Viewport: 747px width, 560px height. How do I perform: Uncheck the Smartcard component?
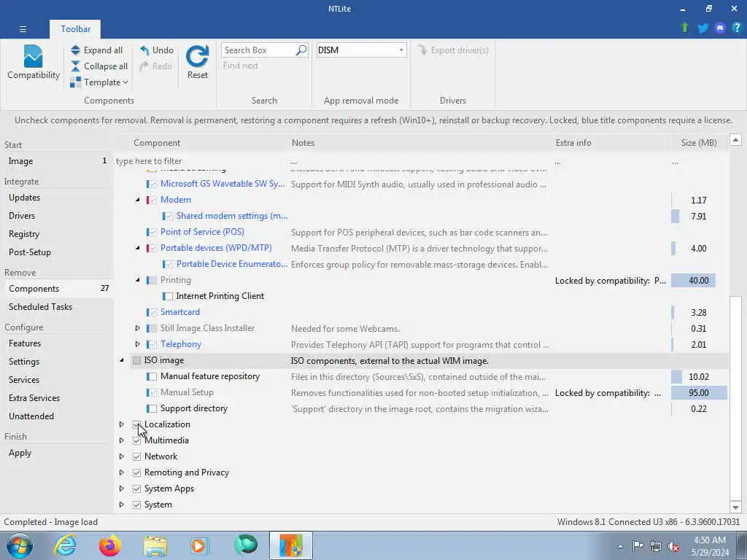click(x=152, y=312)
